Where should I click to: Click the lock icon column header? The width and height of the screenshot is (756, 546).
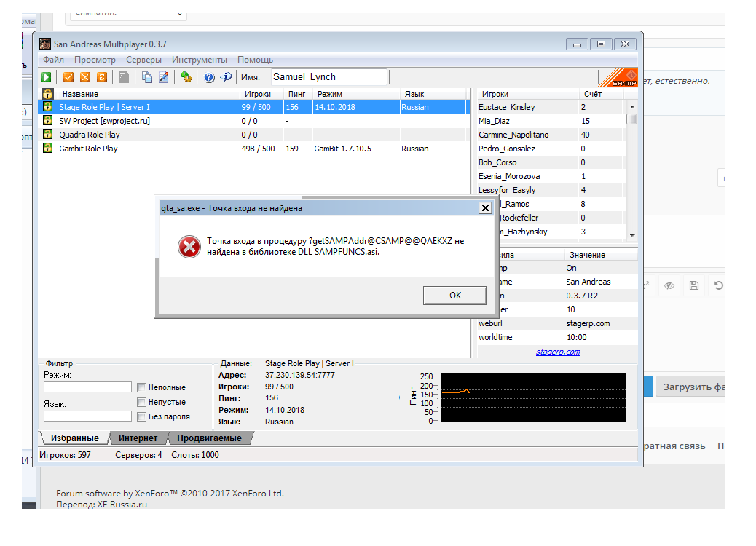pos(48,94)
